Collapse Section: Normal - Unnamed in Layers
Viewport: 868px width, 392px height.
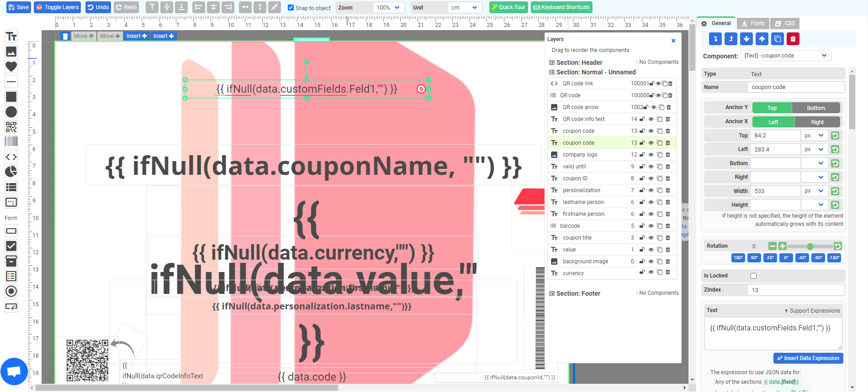click(552, 72)
